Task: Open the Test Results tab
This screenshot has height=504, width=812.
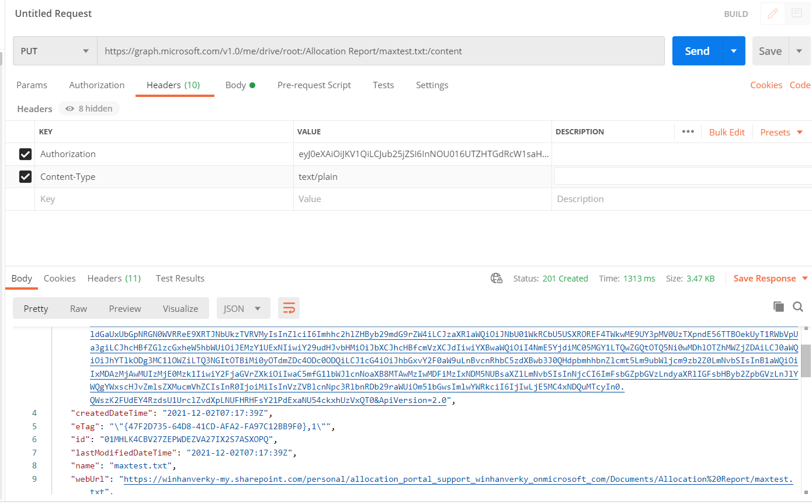Action: tap(180, 279)
